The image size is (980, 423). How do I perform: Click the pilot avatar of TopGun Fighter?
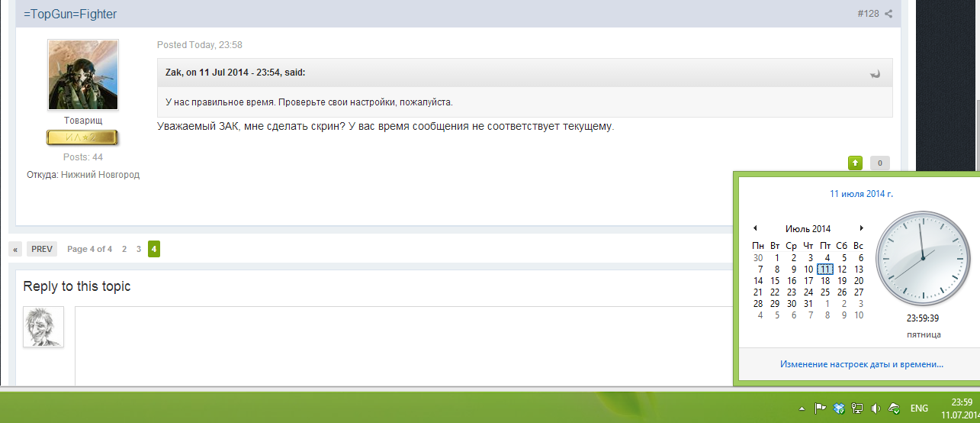(x=83, y=75)
